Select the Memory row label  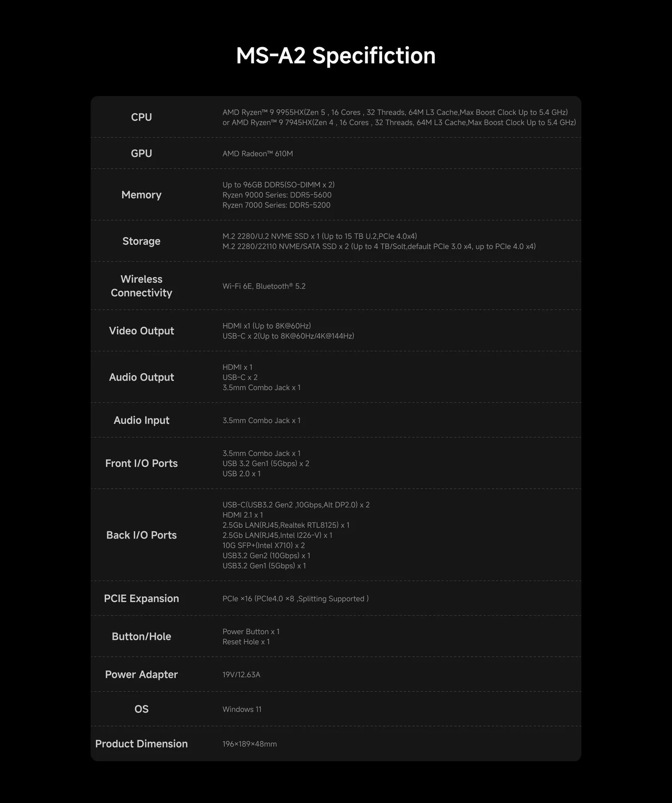(x=141, y=195)
